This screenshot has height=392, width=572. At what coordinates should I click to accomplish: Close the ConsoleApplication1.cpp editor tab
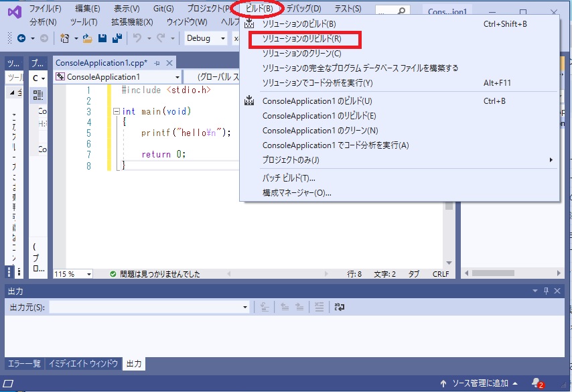[169, 62]
